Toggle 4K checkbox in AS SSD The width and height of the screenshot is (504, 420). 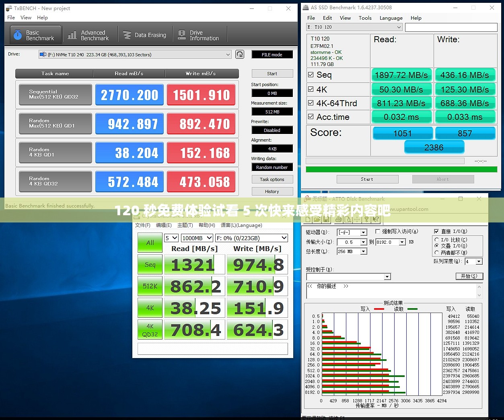pos(311,89)
